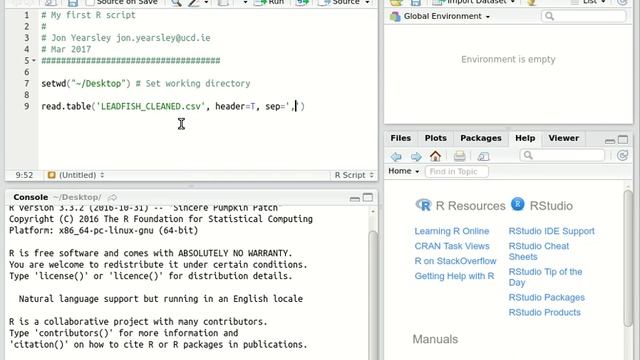Viewport: 640px width, 360px height.
Task: Go to Help home page icon
Action: coord(436,156)
